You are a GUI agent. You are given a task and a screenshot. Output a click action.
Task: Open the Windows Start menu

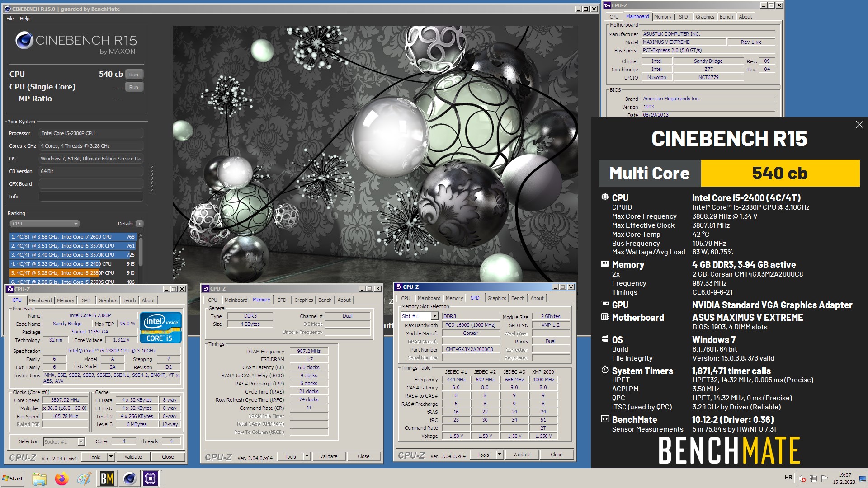pyautogui.click(x=13, y=479)
